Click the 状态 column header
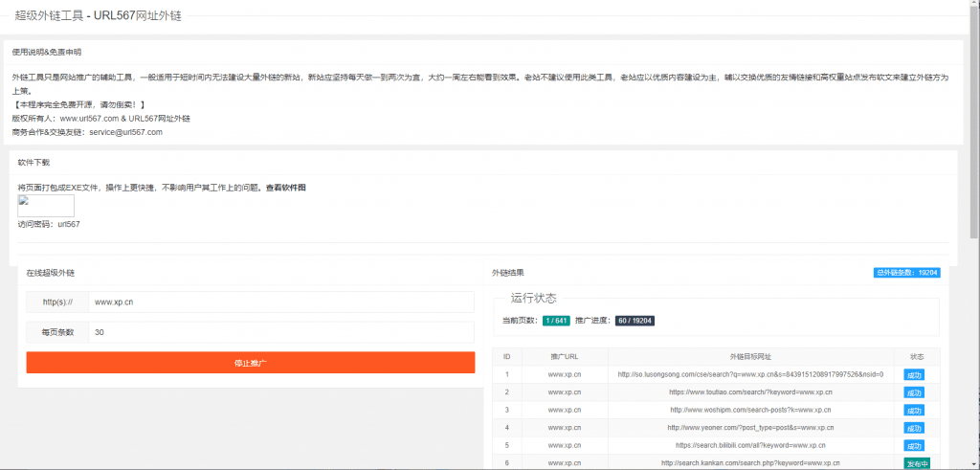 pos(916,356)
